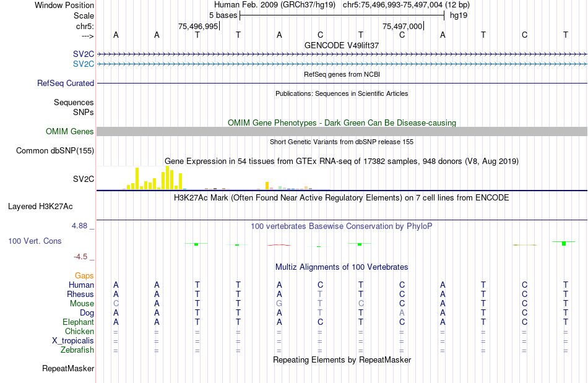Click the chr5: base position label
The height and width of the screenshot is (383, 588).
(x=85, y=26)
